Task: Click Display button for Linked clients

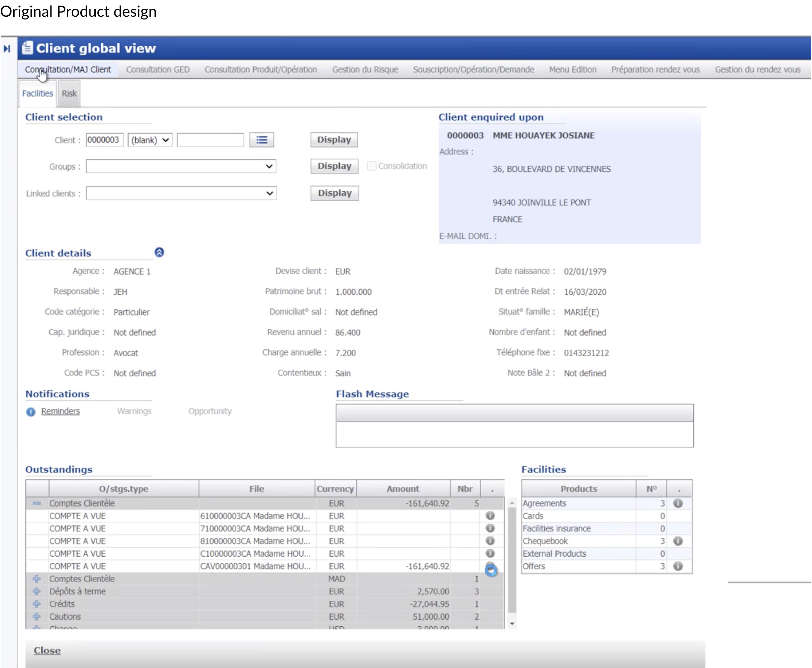Action: coord(335,193)
